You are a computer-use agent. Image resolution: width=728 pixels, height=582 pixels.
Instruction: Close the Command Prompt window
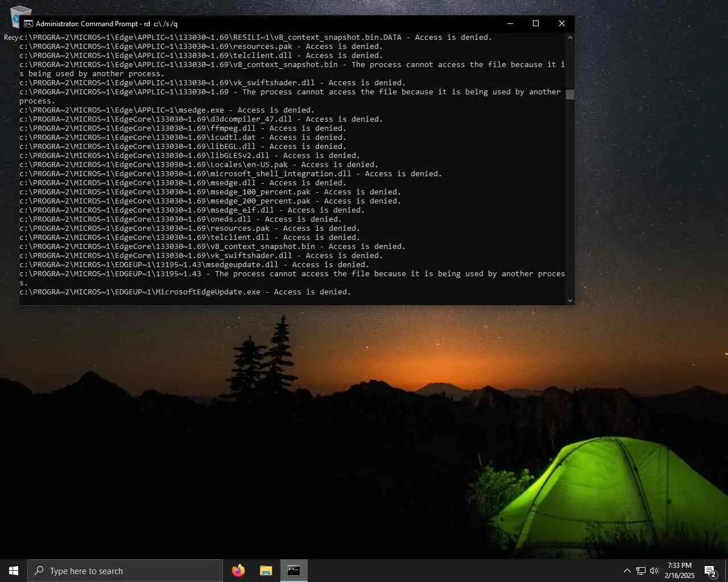(562, 23)
